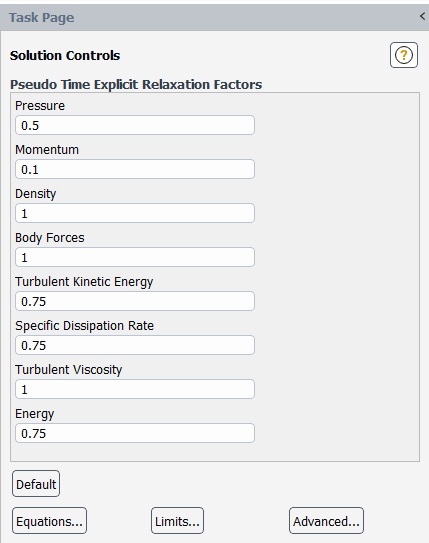Collapse the Task Page with arrow
This screenshot has width=429, height=543.
(x=422, y=16)
